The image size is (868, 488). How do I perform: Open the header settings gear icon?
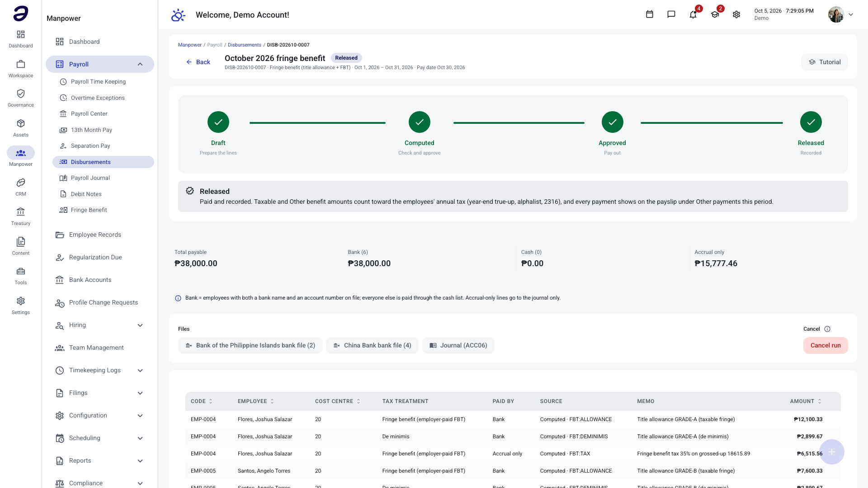(736, 14)
